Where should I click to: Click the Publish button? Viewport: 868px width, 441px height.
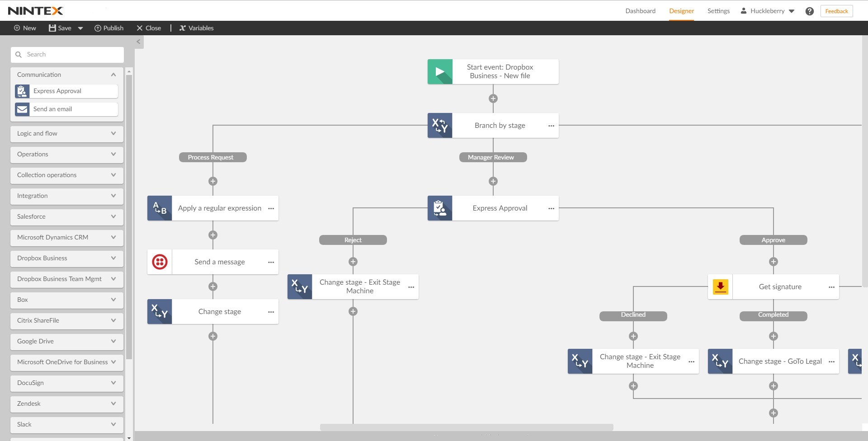click(109, 28)
